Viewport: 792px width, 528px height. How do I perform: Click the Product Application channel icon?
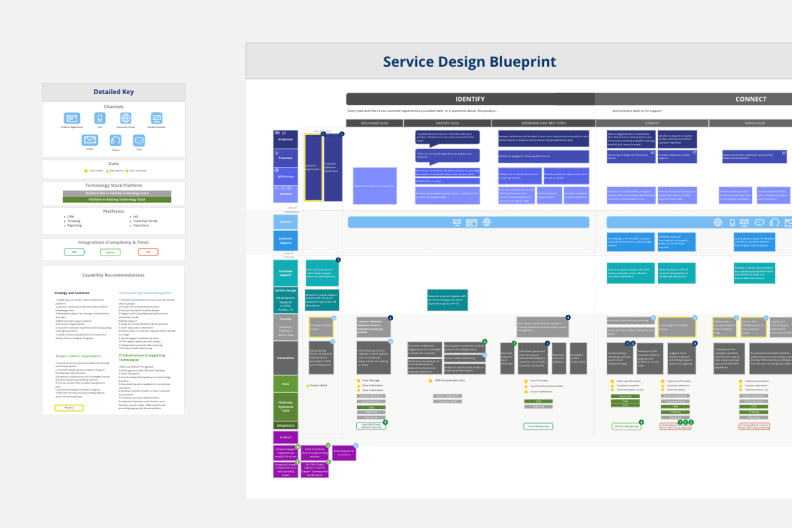point(72,120)
